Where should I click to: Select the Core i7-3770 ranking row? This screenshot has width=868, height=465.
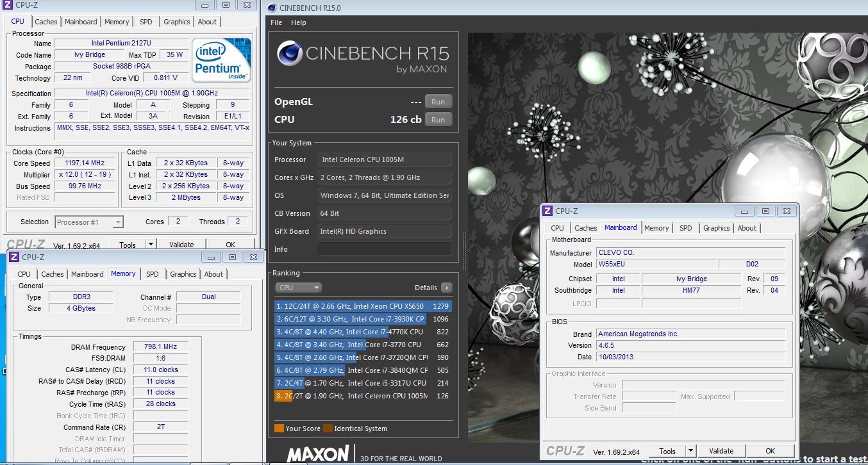tap(363, 345)
